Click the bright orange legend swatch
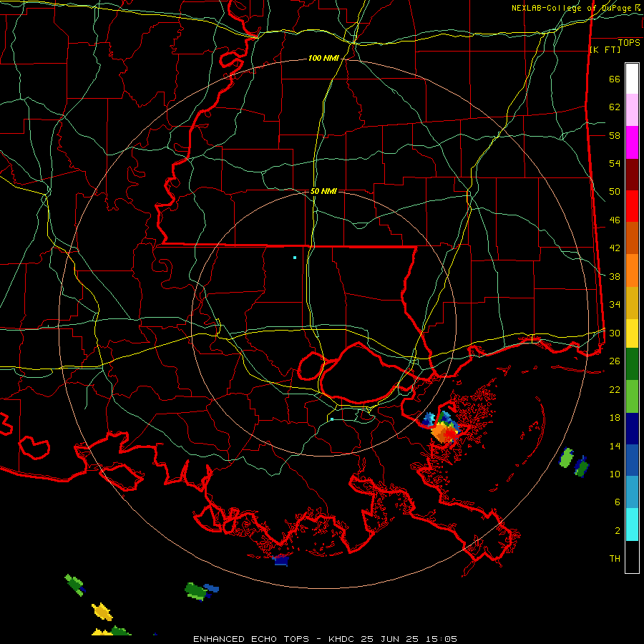This screenshot has height=644, width=644. click(632, 270)
